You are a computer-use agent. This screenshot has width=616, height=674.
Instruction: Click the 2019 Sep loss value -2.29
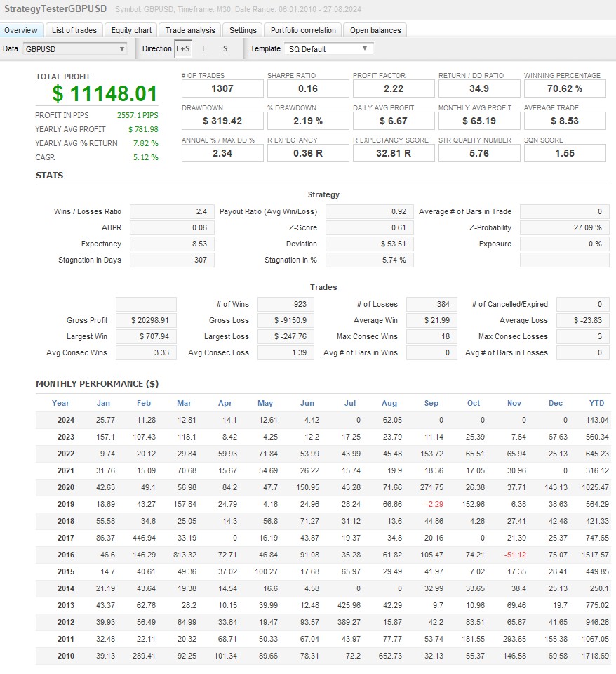tap(434, 504)
